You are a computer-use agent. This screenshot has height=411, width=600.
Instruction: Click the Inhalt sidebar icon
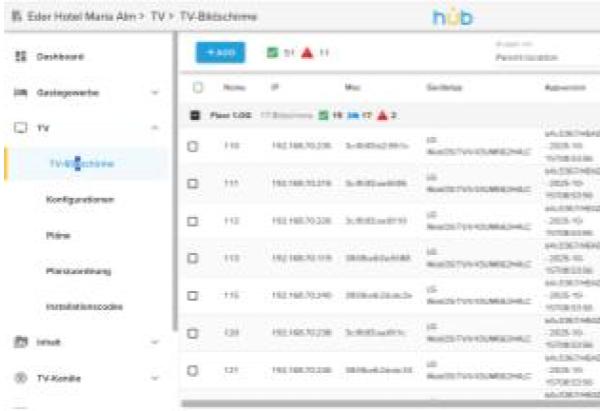click(x=21, y=342)
